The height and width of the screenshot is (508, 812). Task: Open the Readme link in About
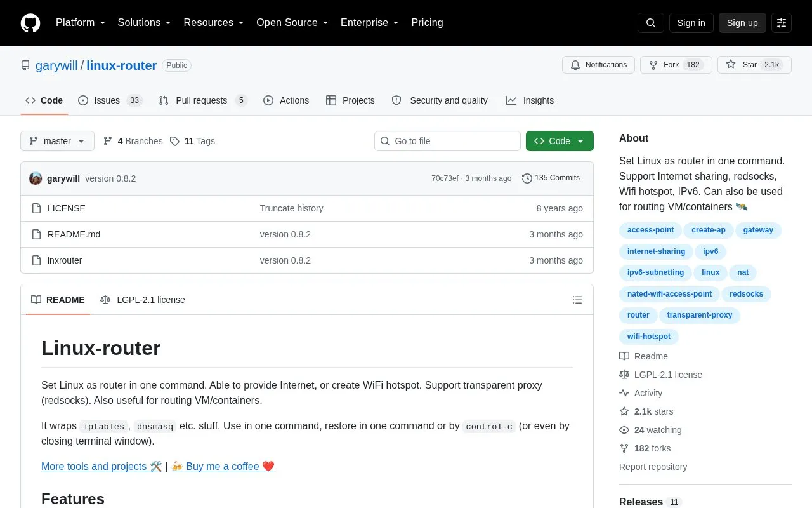(x=643, y=356)
